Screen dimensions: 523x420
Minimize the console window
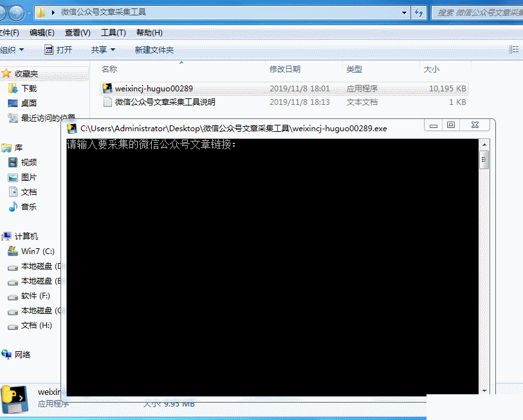tap(434, 125)
